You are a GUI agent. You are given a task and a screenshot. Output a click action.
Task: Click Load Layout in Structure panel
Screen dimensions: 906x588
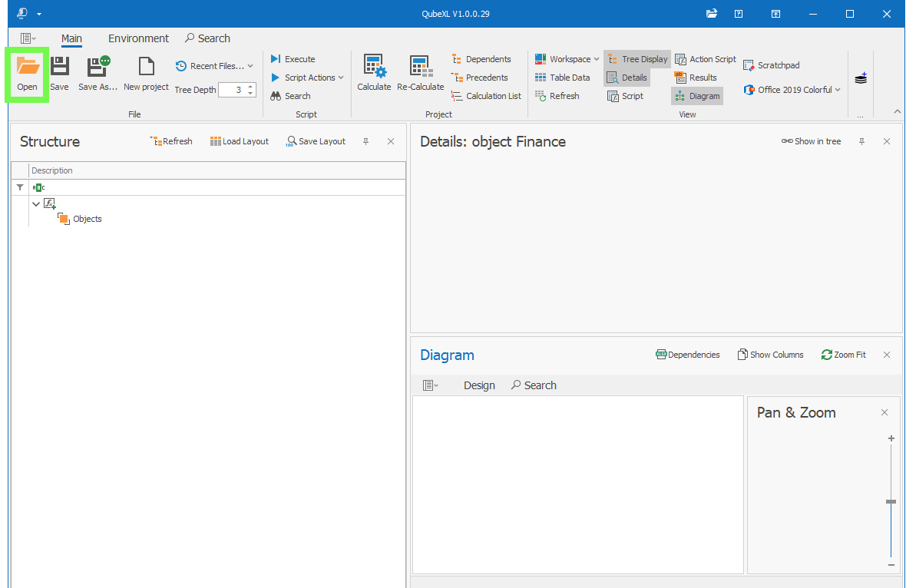pos(240,141)
